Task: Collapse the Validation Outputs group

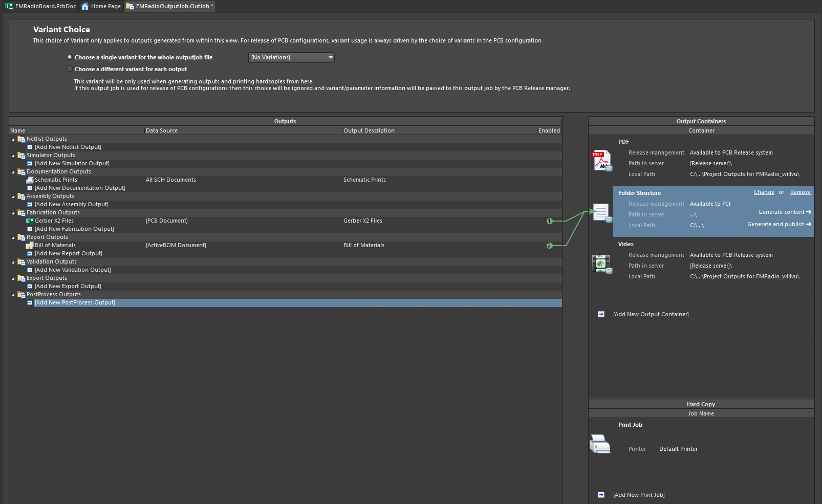Action: [13, 262]
